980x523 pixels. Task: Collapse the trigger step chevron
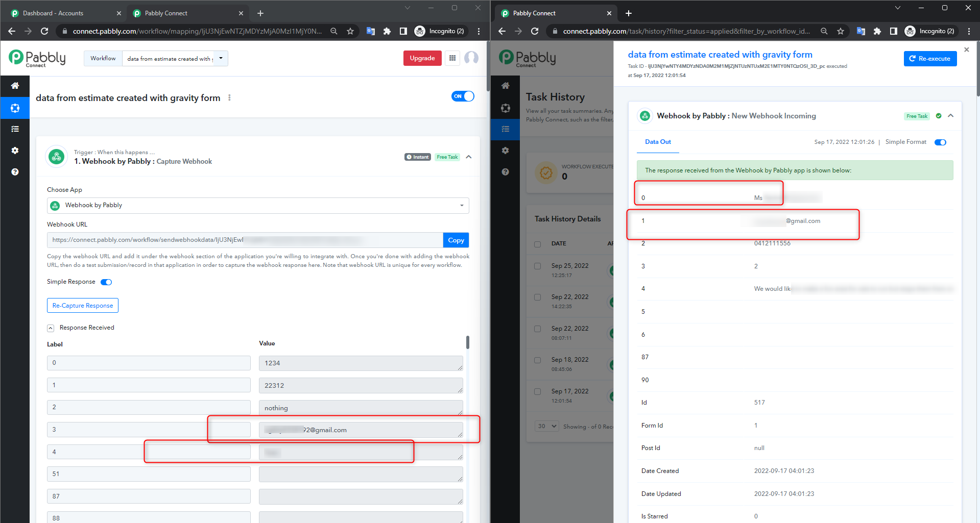click(469, 157)
